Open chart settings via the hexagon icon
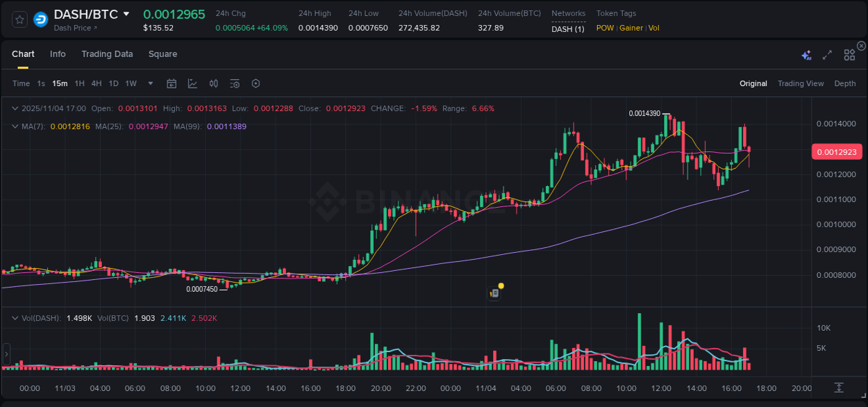 (256, 83)
